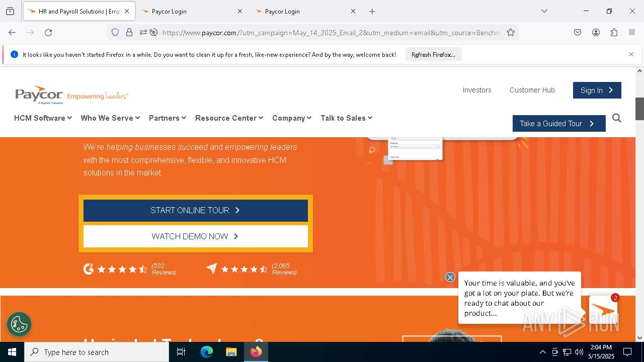Open the Customer Hub link
The width and height of the screenshot is (644, 362).
(x=532, y=90)
